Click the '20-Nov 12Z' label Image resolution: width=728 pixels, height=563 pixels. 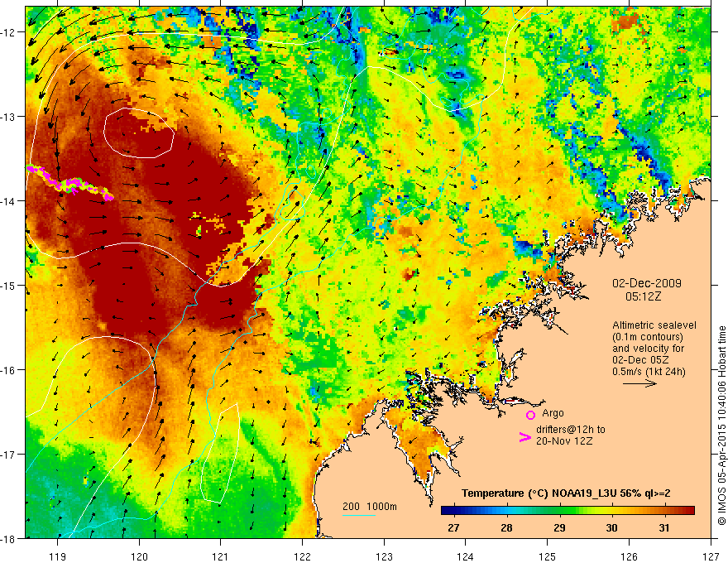tap(564, 440)
